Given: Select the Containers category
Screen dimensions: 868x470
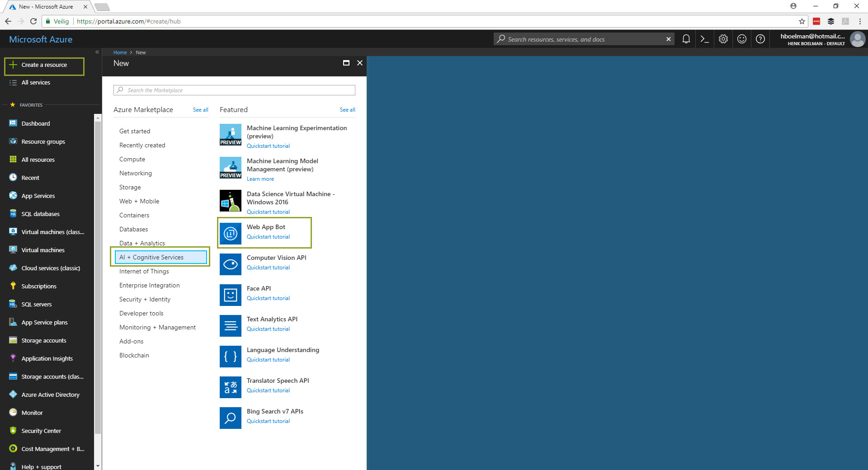Looking at the screenshot, I should pyautogui.click(x=134, y=215).
